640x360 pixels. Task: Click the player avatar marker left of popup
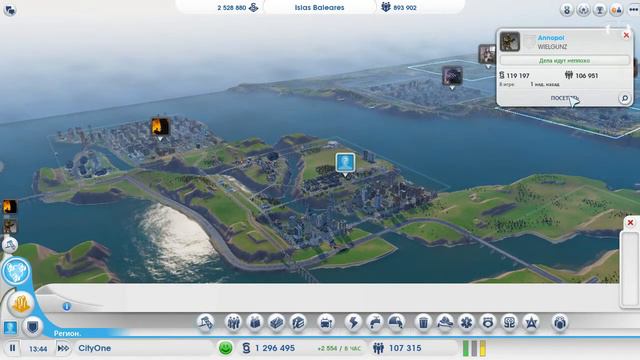(487, 54)
